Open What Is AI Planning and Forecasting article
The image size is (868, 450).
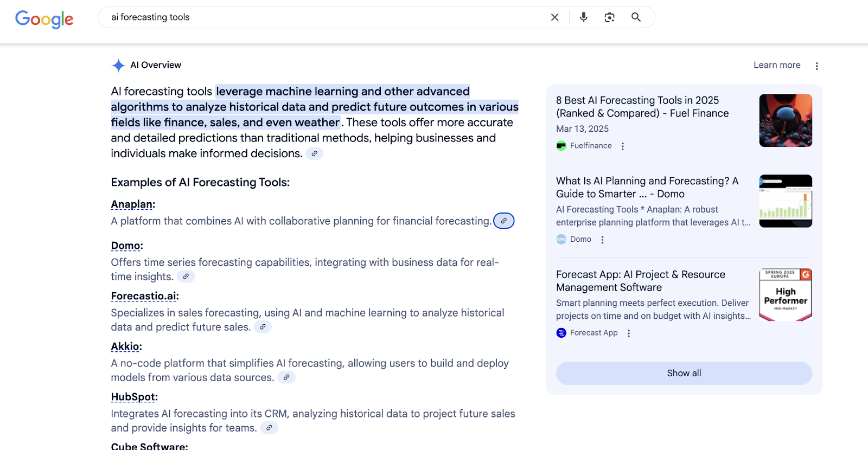coord(647,188)
